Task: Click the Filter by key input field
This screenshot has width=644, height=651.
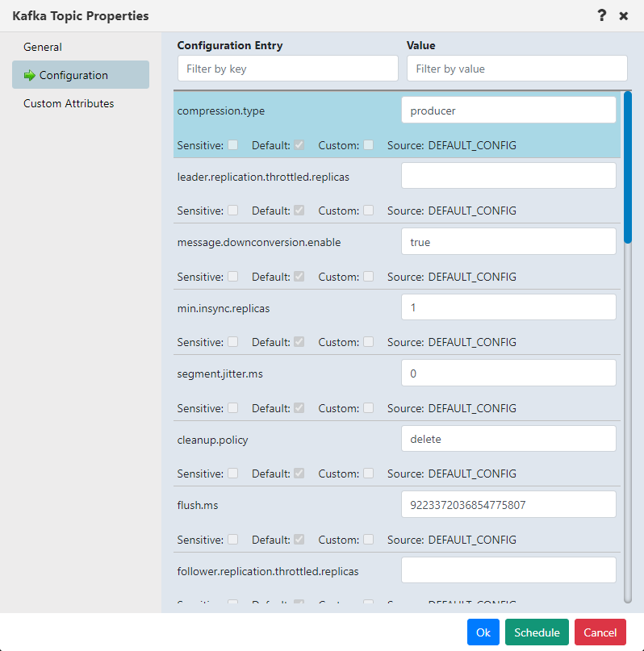Action: coord(287,68)
